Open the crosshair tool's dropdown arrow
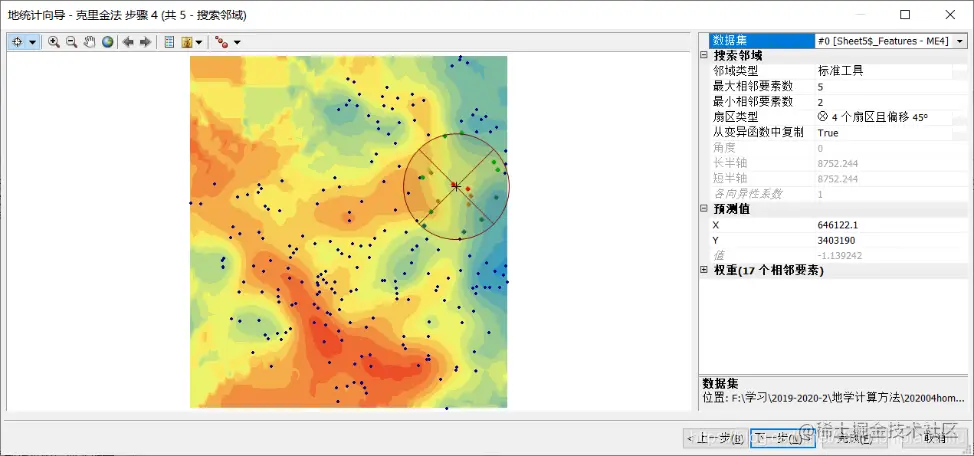Viewport: 974px width, 456px height. tap(32, 42)
